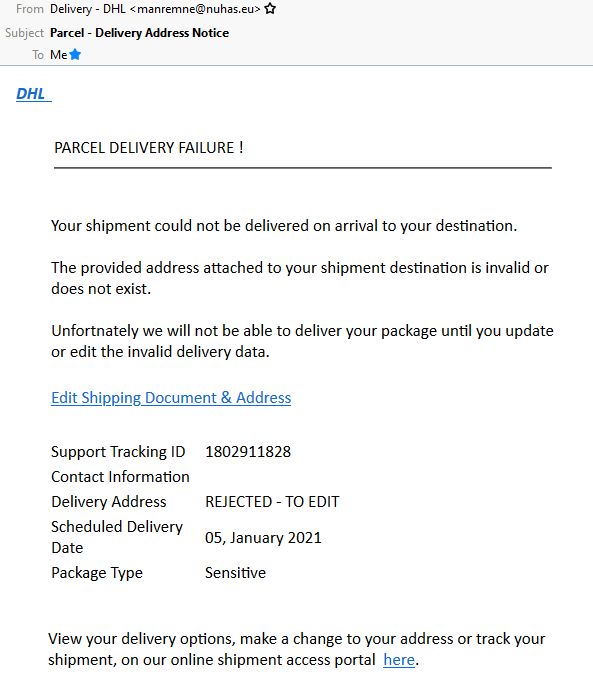The width and height of the screenshot is (593, 688).
Task: Click sender name Delivery - DHL
Action: 88,9
